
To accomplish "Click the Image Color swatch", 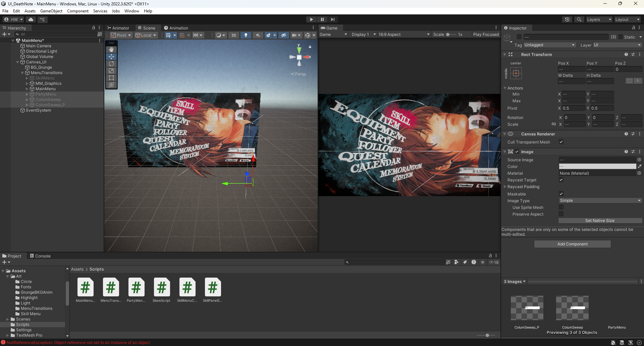I will pyautogui.click(x=597, y=166).
